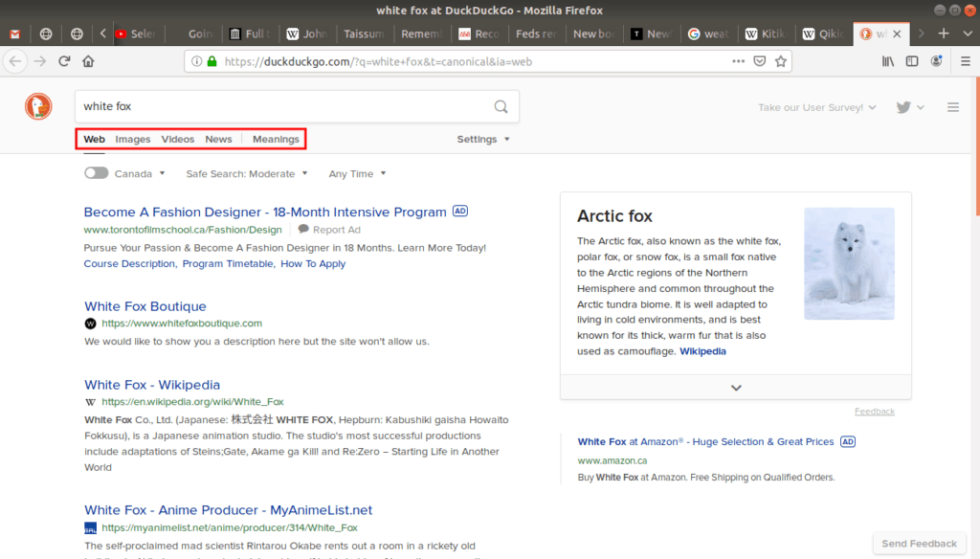This screenshot has height=559, width=980.
Task: Click Feedback link under info box
Action: (875, 412)
